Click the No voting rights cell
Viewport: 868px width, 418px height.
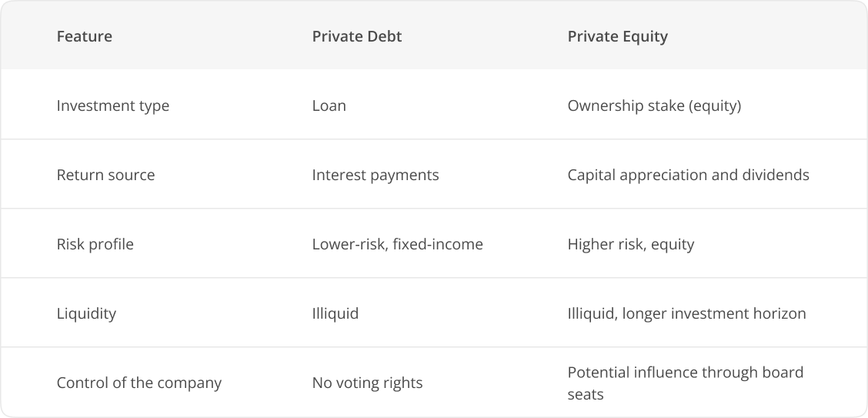click(x=367, y=383)
